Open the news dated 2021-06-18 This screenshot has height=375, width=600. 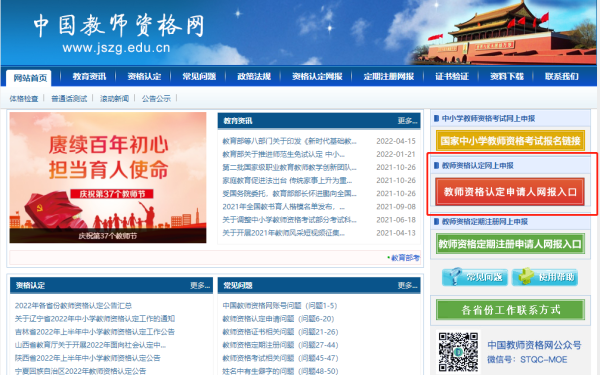[290, 220]
